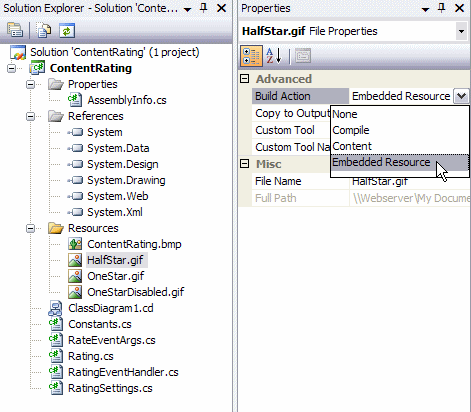Click the Full Path \\Webserver value field
The width and height of the screenshot is (471, 412).
pos(410,198)
